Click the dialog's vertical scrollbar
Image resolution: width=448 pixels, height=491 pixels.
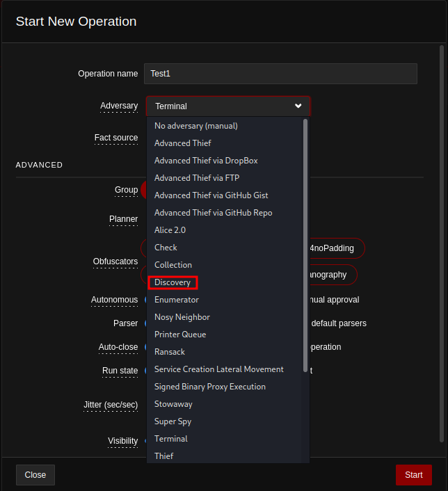coord(442,243)
